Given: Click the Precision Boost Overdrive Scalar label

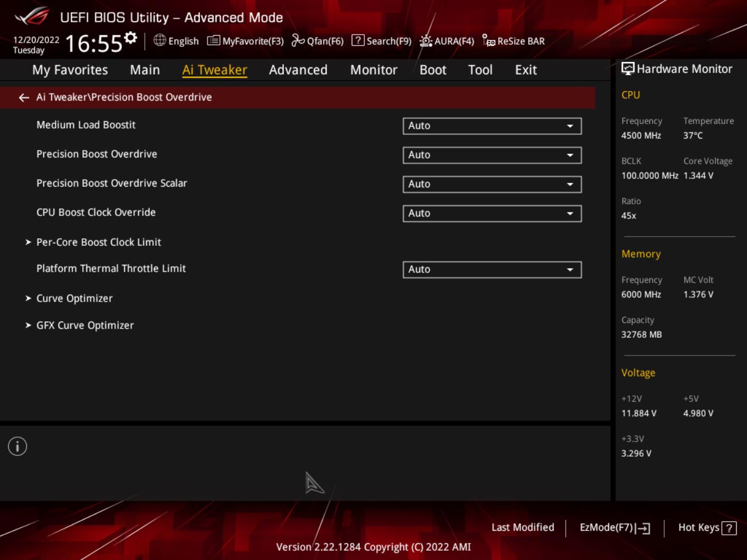Looking at the screenshot, I should (x=111, y=183).
